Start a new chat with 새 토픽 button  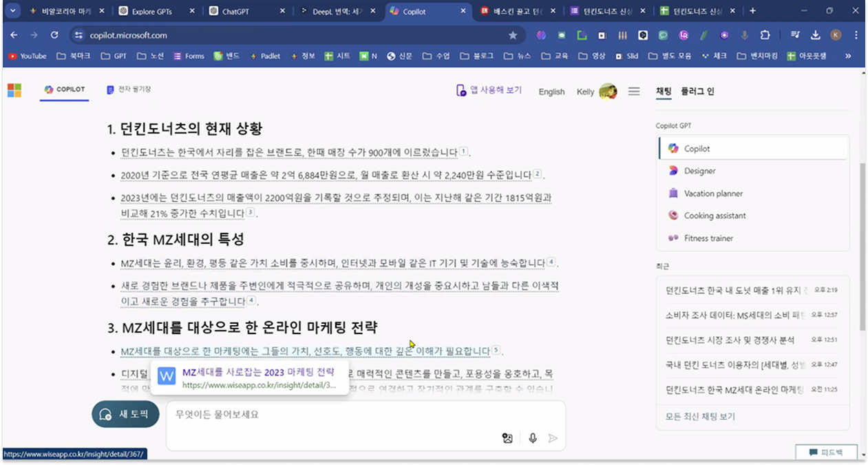(125, 414)
